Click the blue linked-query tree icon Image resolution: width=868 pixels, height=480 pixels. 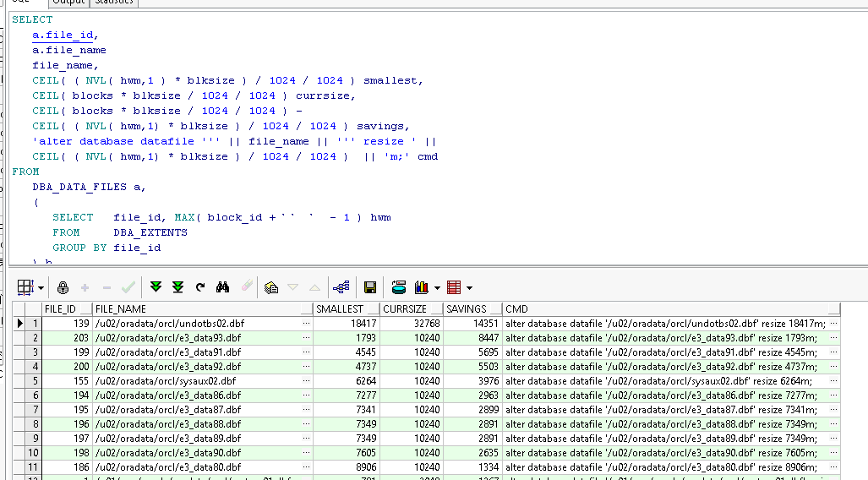pyautogui.click(x=341, y=286)
